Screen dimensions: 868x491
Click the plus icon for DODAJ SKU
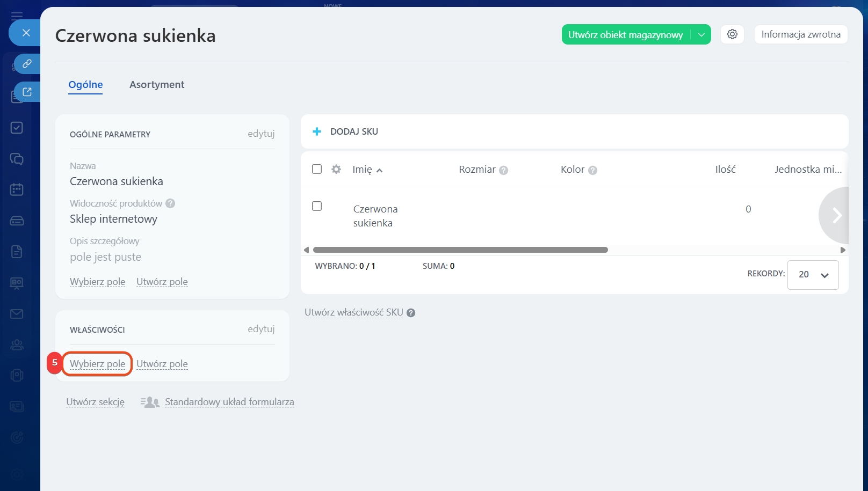click(x=317, y=131)
